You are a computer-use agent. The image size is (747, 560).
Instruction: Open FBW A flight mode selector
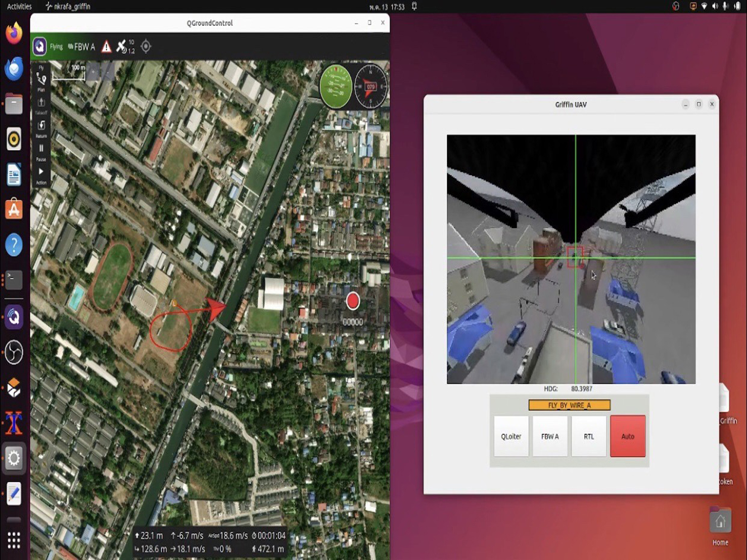click(x=82, y=47)
